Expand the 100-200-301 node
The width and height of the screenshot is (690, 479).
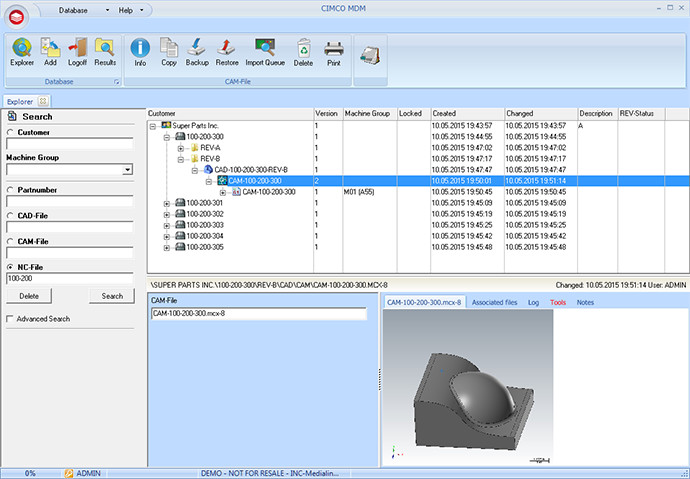pos(167,203)
